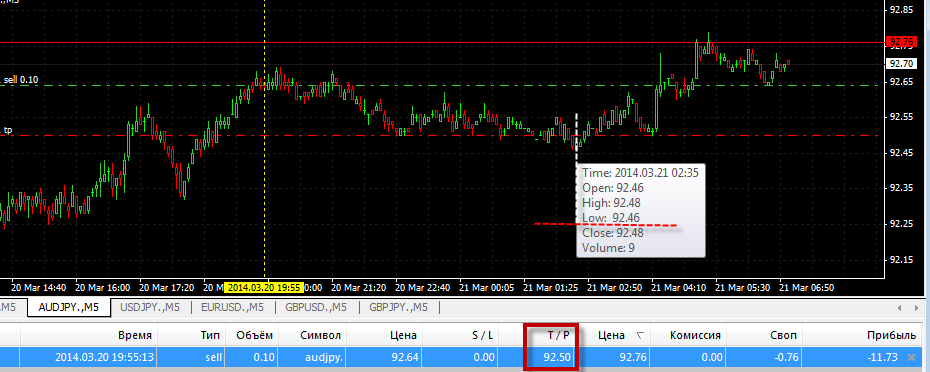This screenshot has height=372, width=930.
Task: Click the red 92.76 price label
Action: 902,42
